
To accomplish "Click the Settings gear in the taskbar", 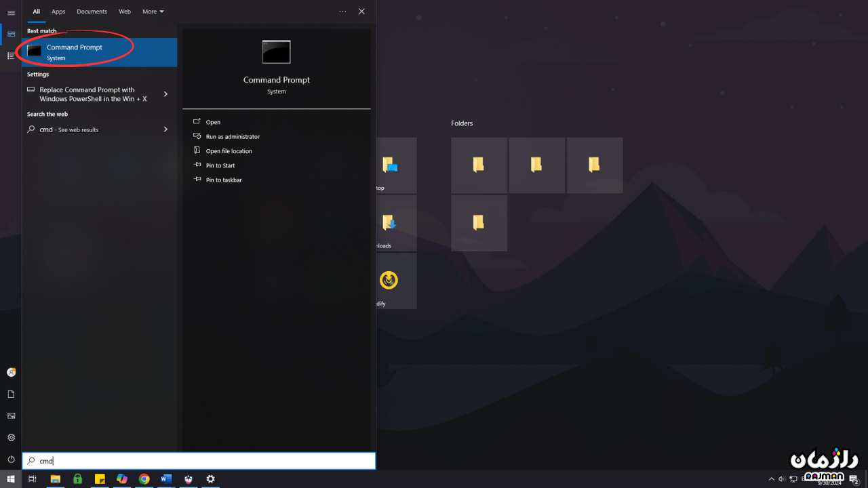I will 210,479.
